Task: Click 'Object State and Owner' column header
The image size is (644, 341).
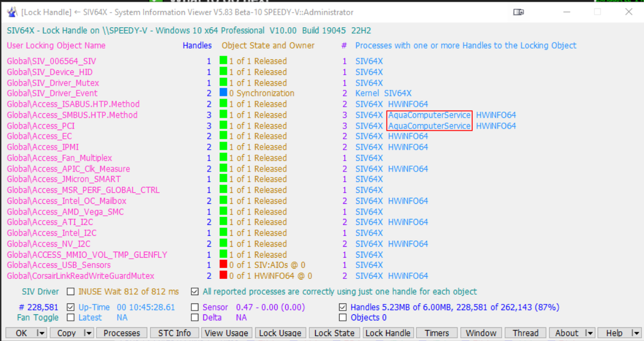Action: 268,46
